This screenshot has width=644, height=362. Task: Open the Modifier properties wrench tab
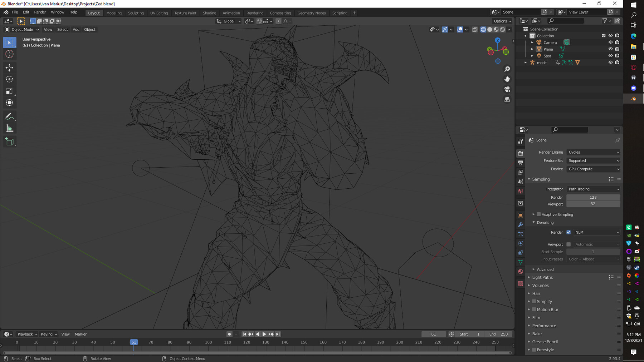[521, 225]
